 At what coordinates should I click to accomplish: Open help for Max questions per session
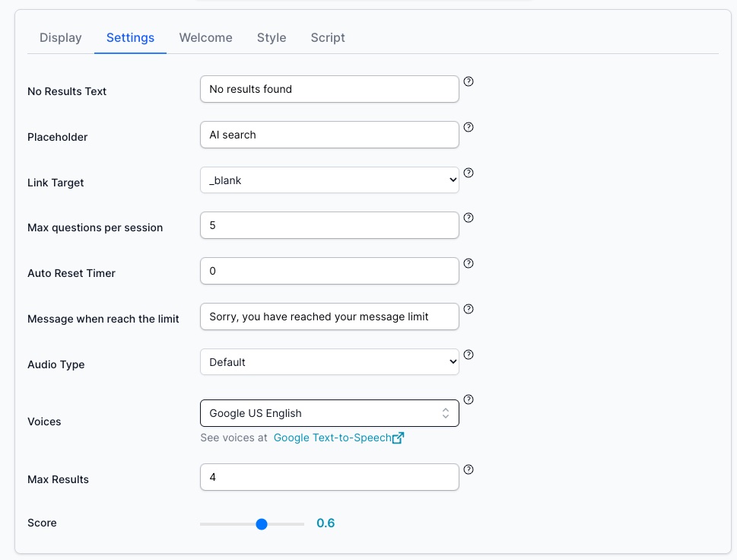point(469,218)
